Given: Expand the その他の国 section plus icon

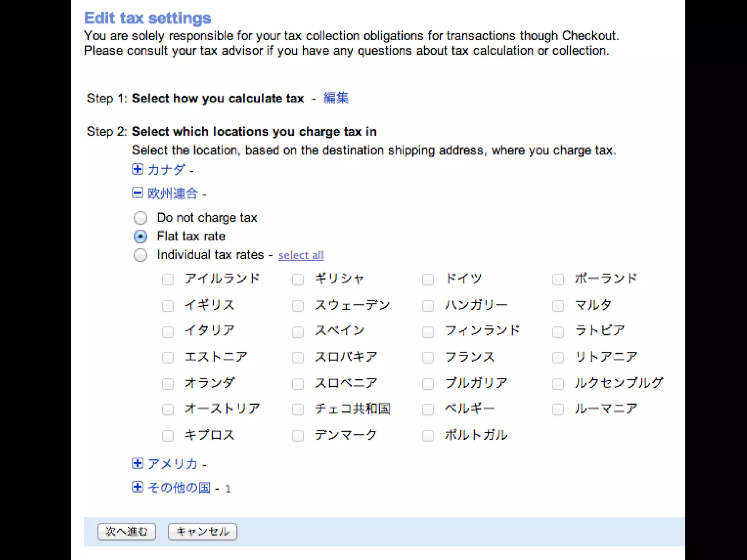Looking at the screenshot, I should coord(138,487).
